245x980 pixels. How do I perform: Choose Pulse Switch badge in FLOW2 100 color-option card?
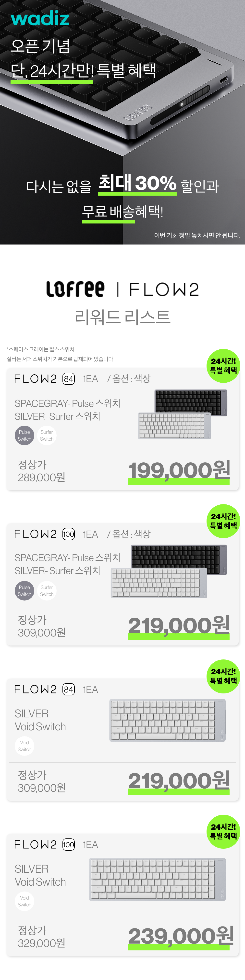tap(24, 590)
